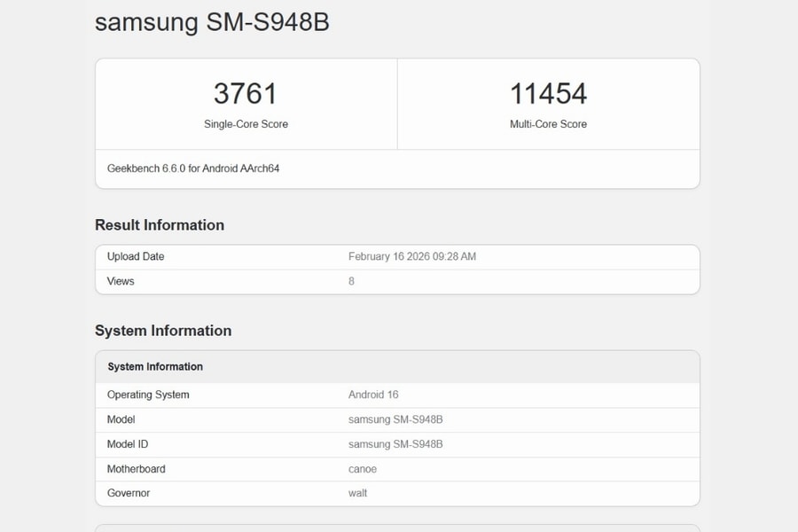Click the Multi-Core Score label

(x=549, y=124)
